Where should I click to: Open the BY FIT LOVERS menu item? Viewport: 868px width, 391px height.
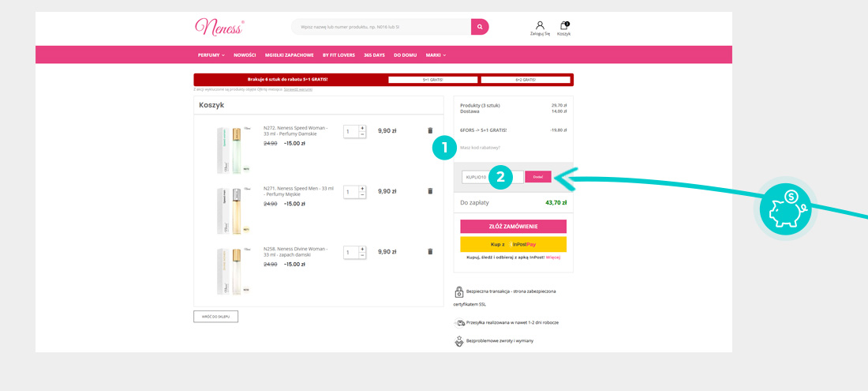(339, 55)
